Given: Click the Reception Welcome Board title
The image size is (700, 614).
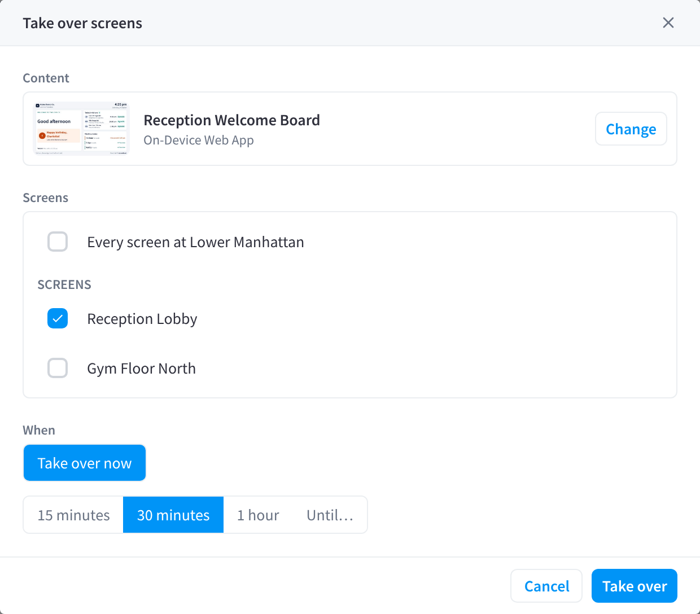Looking at the screenshot, I should coord(231,120).
